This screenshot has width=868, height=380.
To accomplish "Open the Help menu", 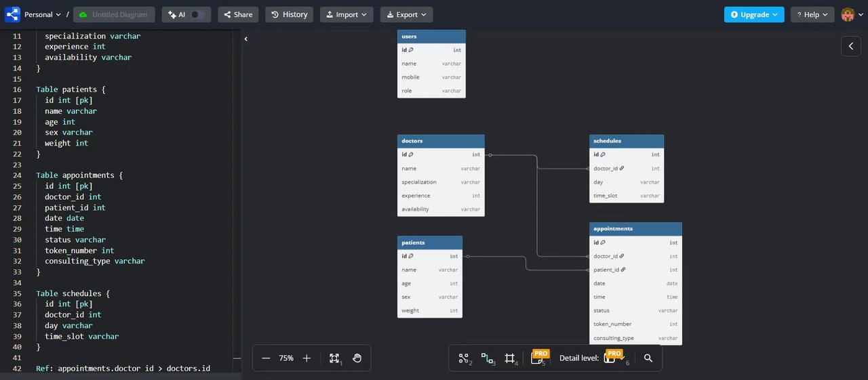I will click(812, 14).
